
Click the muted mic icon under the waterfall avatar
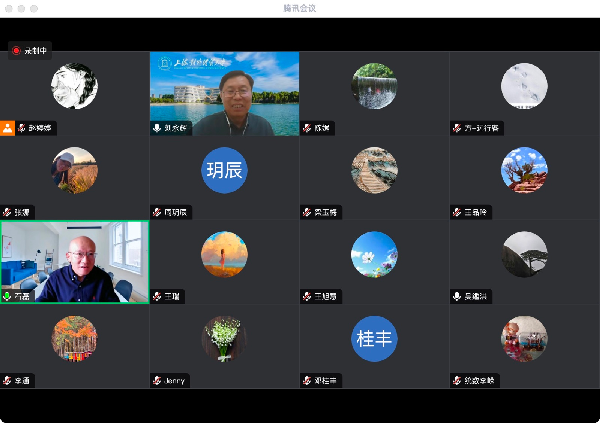tap(307, 128)
